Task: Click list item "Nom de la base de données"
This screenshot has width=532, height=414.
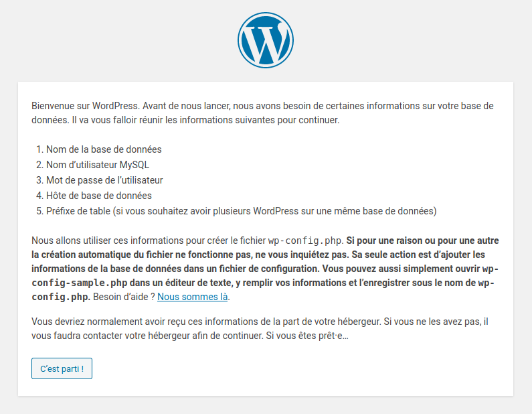Action: pyautogui.click(x=104, y=149)
